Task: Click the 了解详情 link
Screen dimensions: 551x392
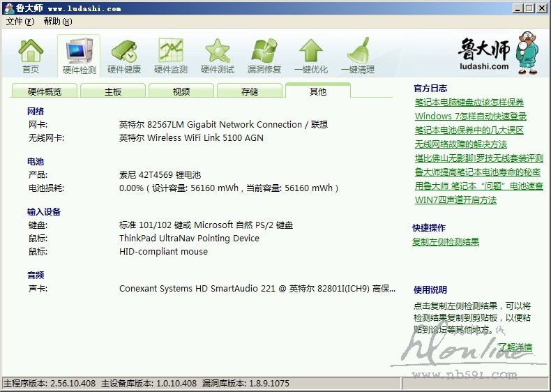Action: click(515, 347)
